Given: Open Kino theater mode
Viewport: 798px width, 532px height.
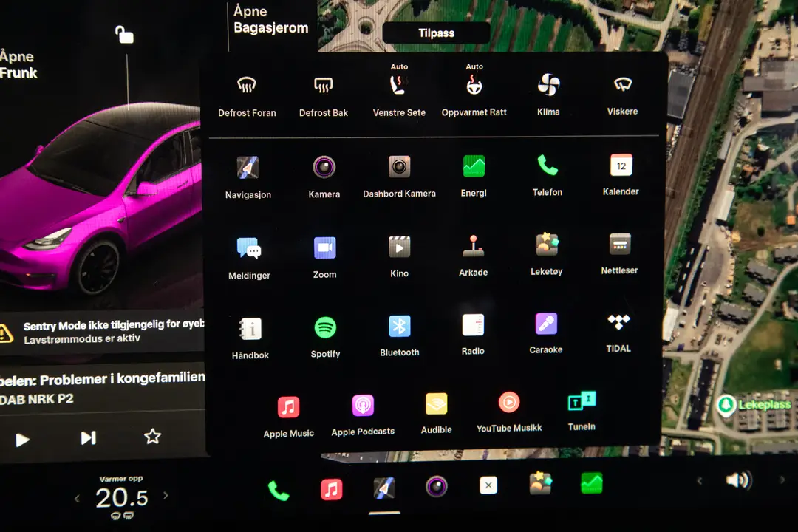Looking at the screenshot, I should click(x=399, y=248).
